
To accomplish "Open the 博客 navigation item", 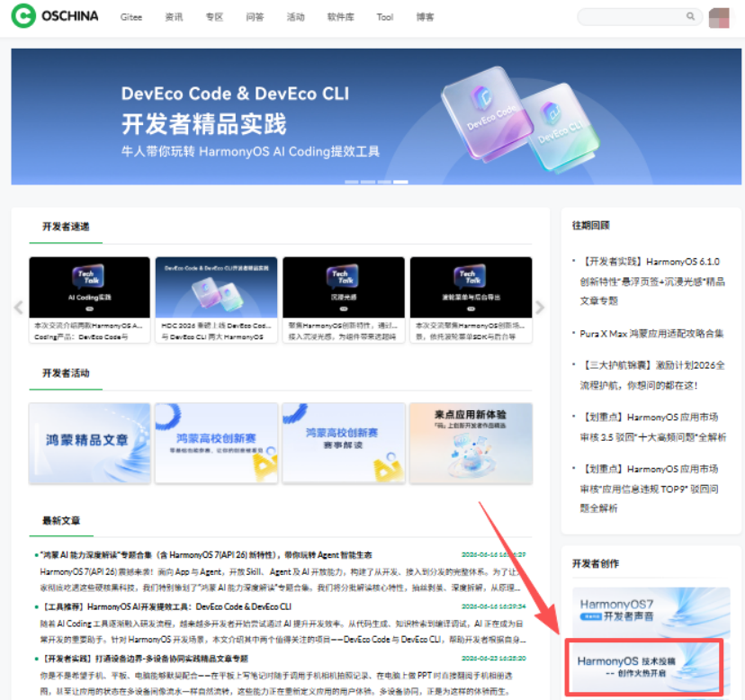I will 425,17.
